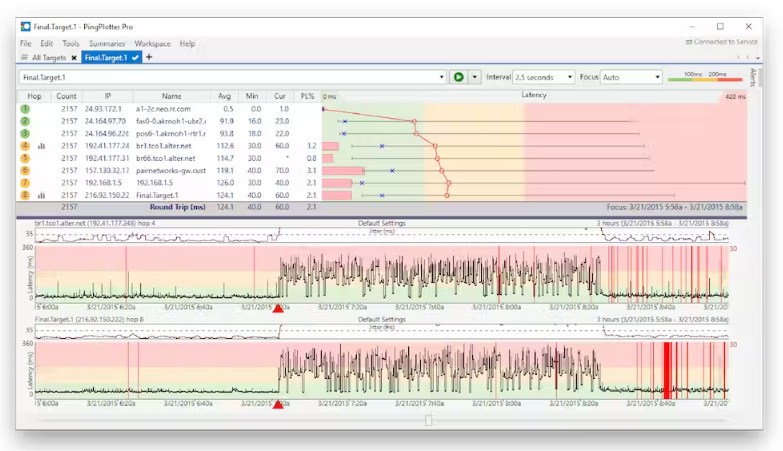Click the graph icon on hop 4
The height and width of the screenshot is (451, 783).
pos(42,146)
